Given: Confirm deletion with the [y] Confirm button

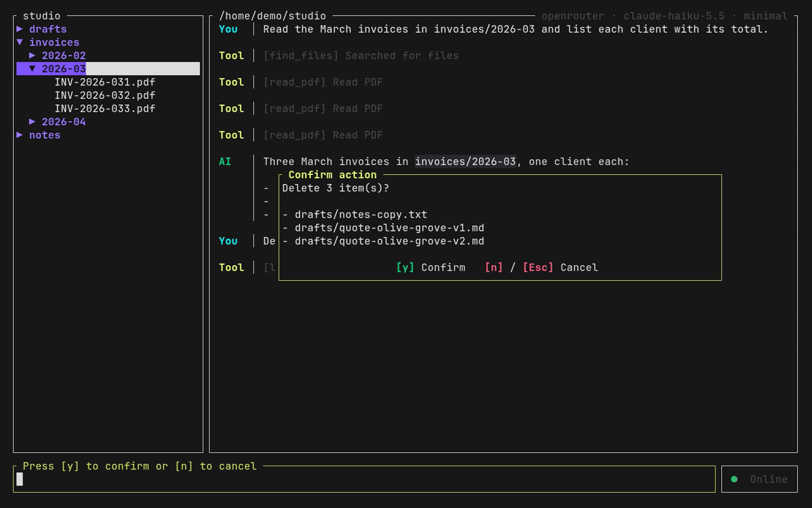Looking at the screenshot, I should click(431, 268).
